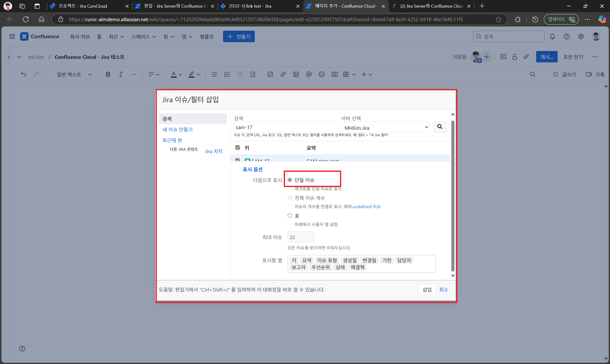Insert a link from editor toolbar
Viewport: 610px width, 364px height.
click(x=283, y=74)
